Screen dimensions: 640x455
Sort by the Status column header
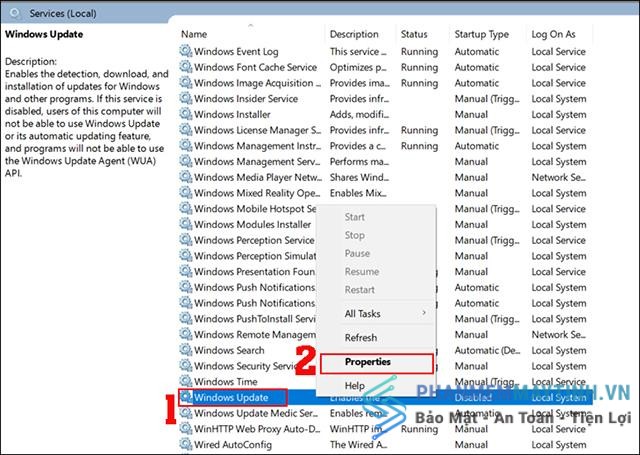click(414, 34)
